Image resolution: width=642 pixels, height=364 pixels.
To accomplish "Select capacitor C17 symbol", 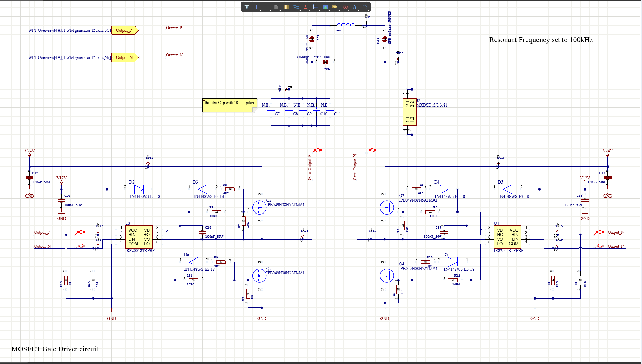I will tap(444, 232).
